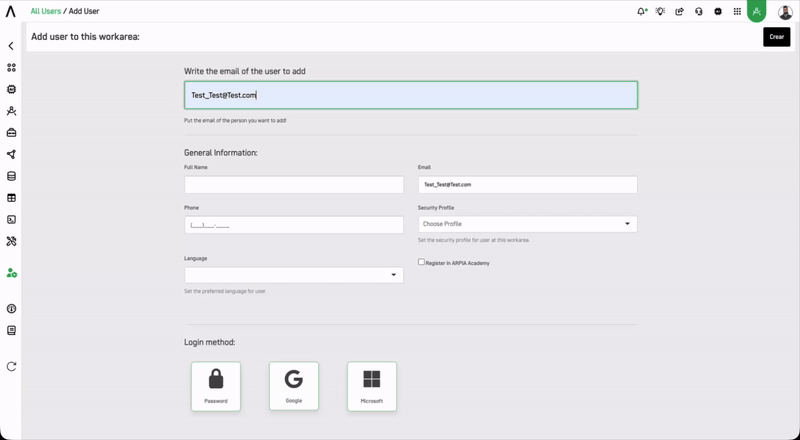Viewport: 800px width, 440px height.
Task: Choose the Microsoft login method
Action: pyautogui.click(x=372, y=386)
